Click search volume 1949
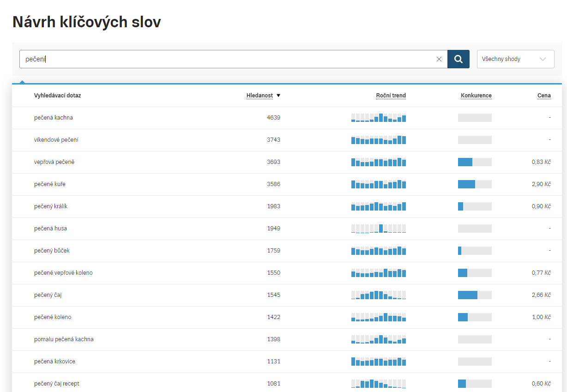The image size is (567, 392). coord(273,229)
